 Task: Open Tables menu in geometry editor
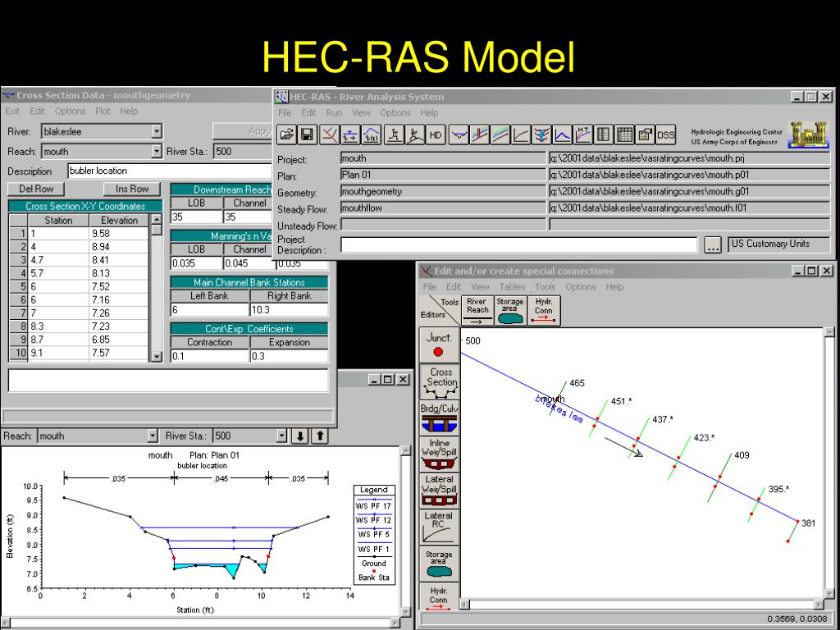click(512, 286)
